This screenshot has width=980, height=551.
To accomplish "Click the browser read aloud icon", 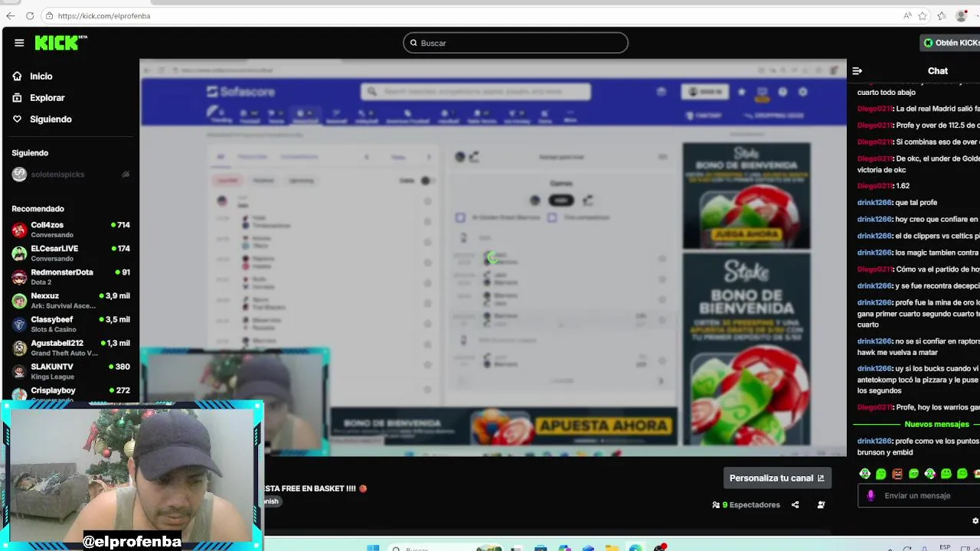I will [907, 15].
